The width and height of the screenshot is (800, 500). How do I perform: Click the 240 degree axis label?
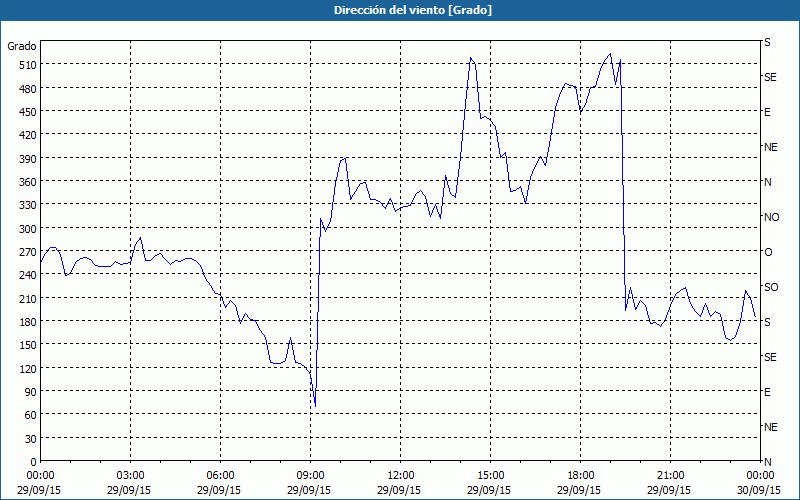click(28, 275)
